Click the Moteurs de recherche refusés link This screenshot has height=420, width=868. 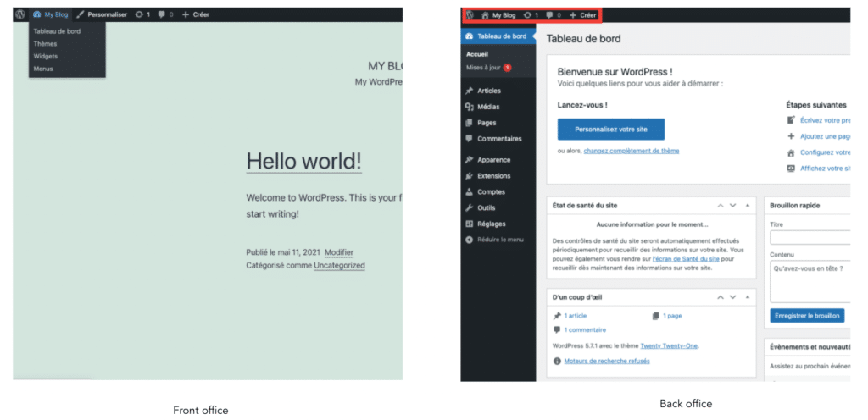(607, 361)
